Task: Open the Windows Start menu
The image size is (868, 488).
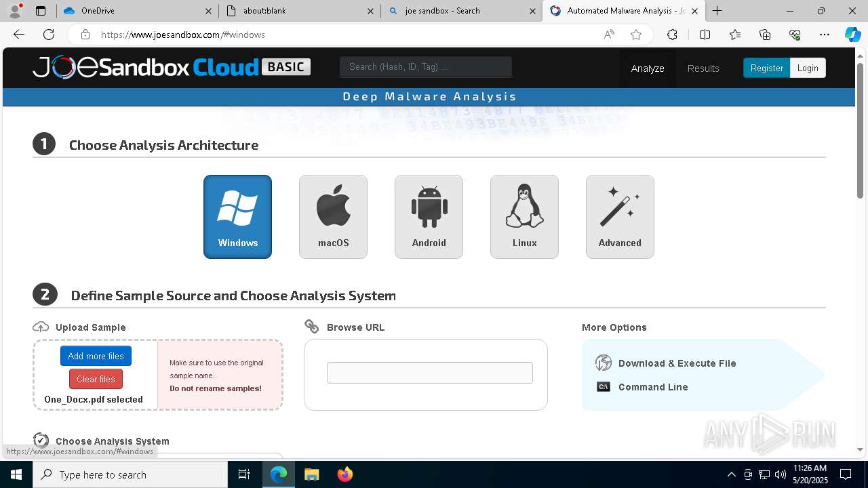Action: pyautogui.click(x=16, y=474)
